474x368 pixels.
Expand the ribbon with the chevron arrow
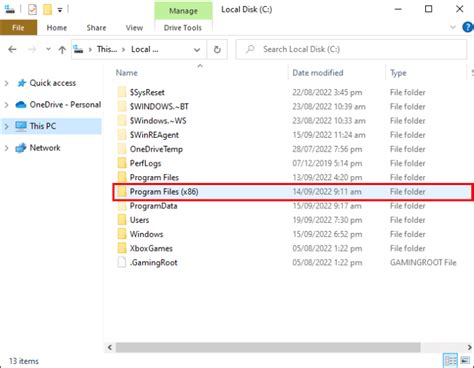point(453,27)
